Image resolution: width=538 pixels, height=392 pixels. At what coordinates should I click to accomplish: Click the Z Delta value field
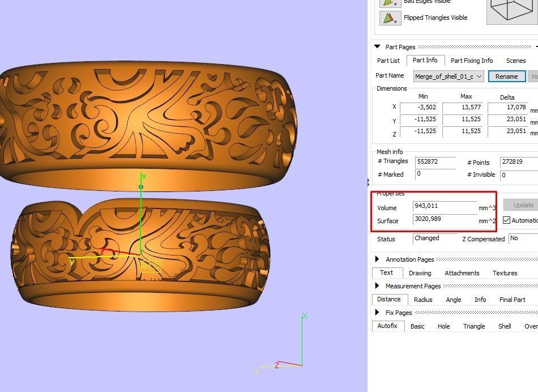click(x=507, y=131)
